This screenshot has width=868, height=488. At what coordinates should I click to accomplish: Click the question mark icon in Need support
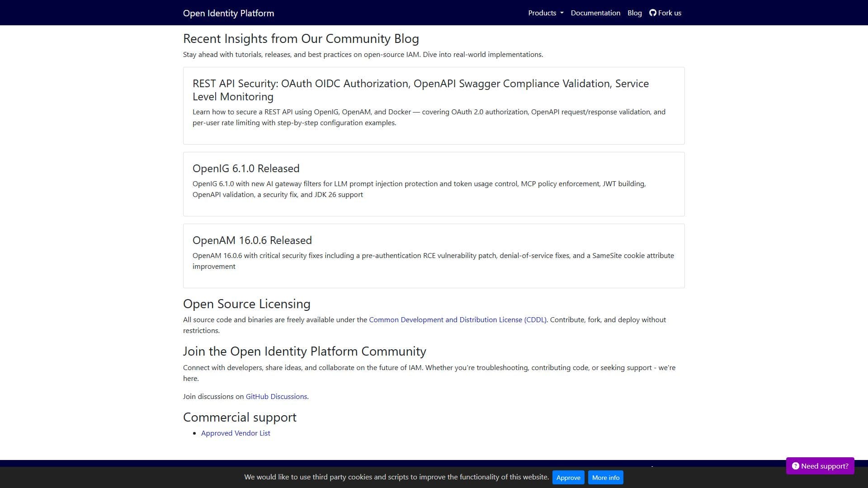click(795, 466)
